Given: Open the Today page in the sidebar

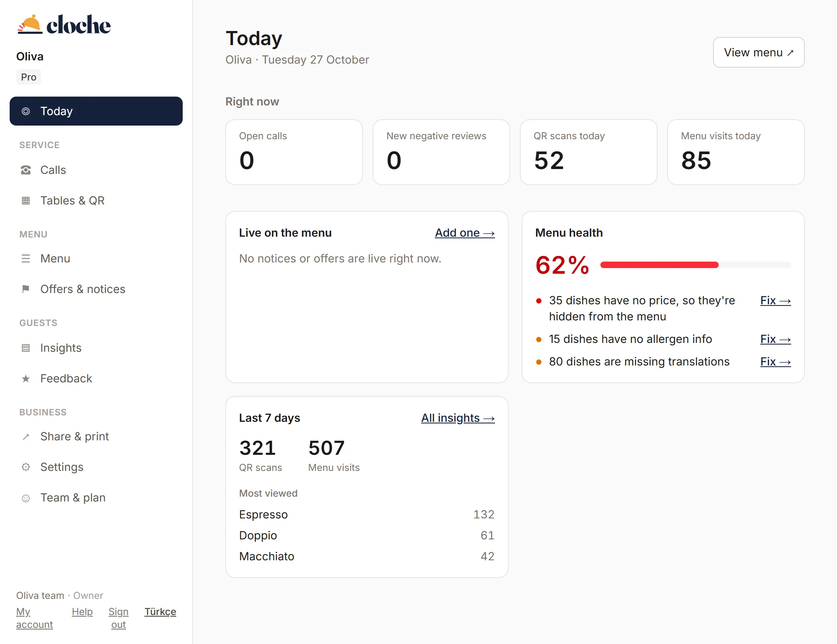Looking at the screenshot, I should [96, 111].
